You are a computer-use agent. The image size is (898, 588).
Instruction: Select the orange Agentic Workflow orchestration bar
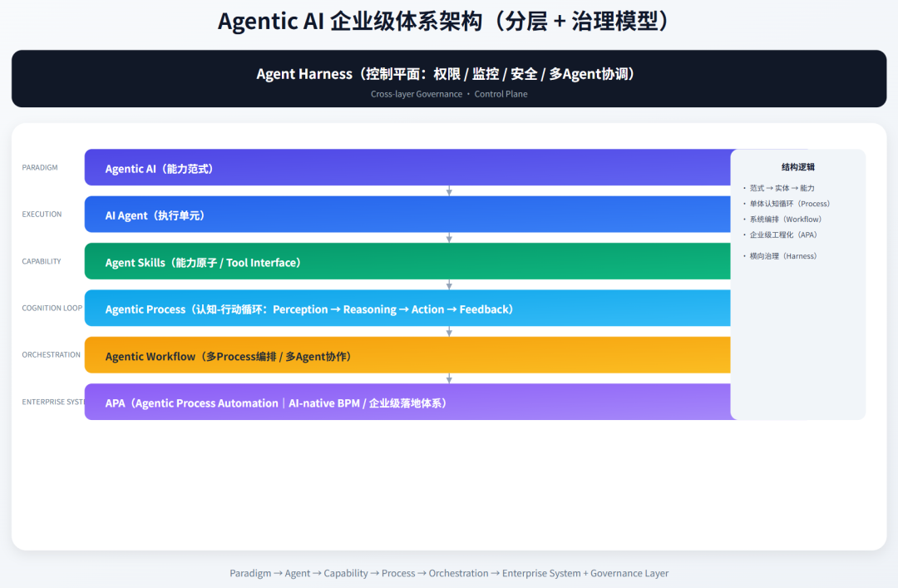[x=407, y=355]
